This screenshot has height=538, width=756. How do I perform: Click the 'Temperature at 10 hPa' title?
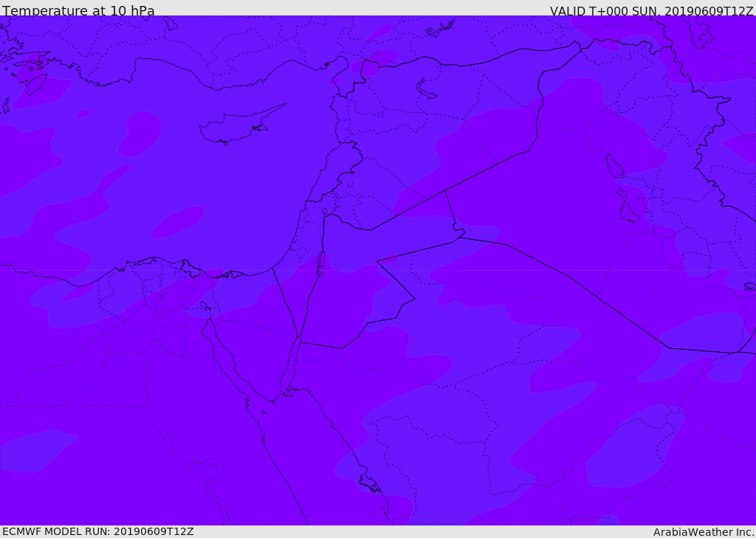point(78,10)
